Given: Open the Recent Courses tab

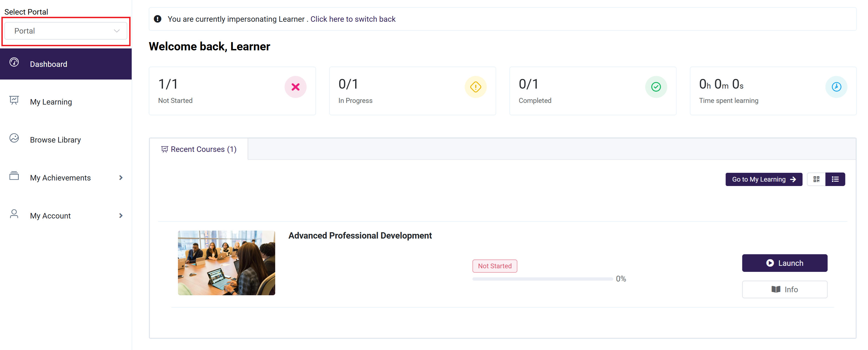Looking at the screenshot, I should click(x=199, y=149).
